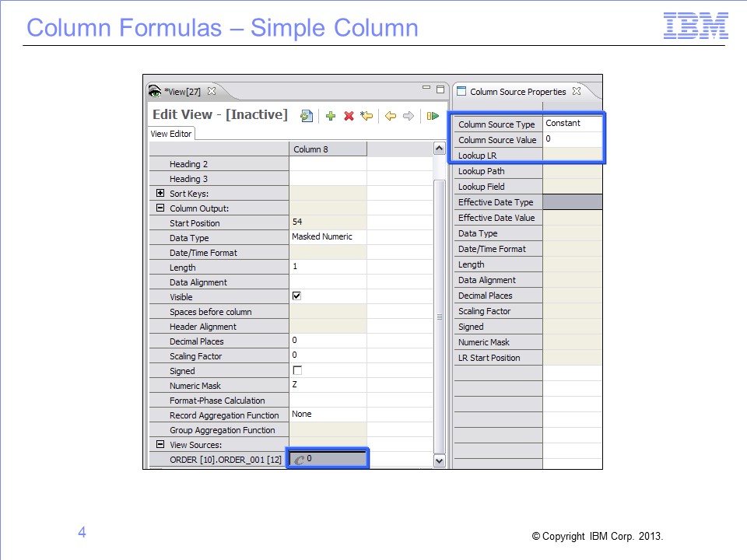
Task: Close the *View[27] tab
Action: (x=212, y=91)
